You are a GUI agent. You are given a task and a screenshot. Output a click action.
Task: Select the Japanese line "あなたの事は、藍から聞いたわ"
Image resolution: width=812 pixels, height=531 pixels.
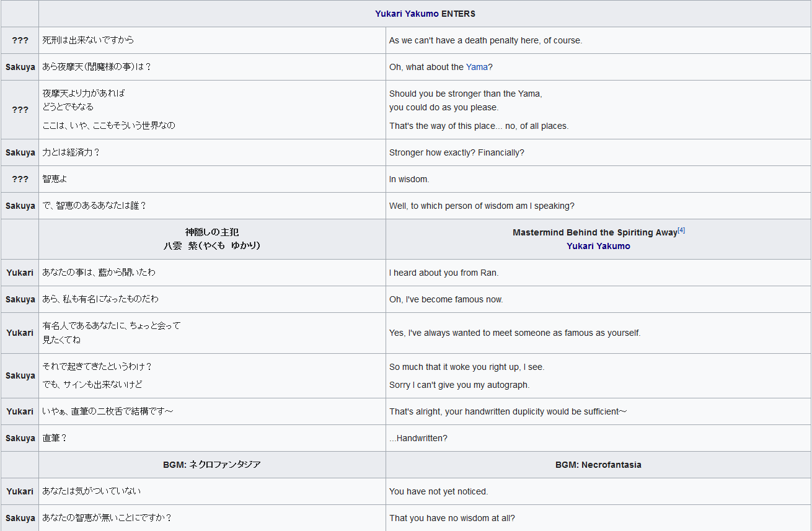click(x=99, y=273)
